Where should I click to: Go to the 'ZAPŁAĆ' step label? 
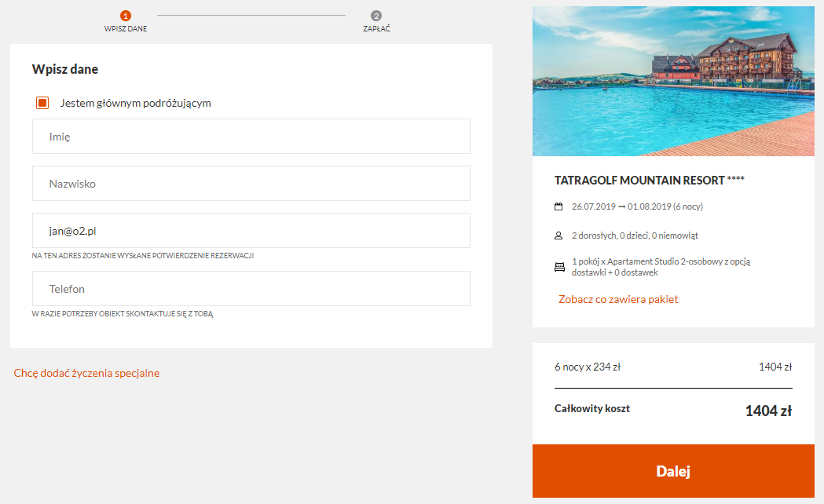(x=376, y=29)
